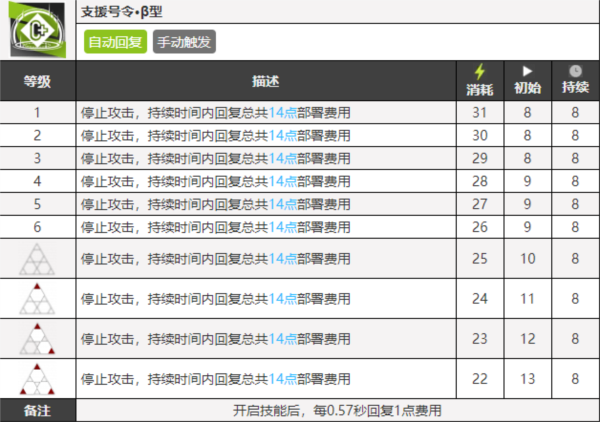The width and height of the screenshot is (600, 422).
Task: Click the 备注 label
Action: pyautogui.click(x=37, y=411)
